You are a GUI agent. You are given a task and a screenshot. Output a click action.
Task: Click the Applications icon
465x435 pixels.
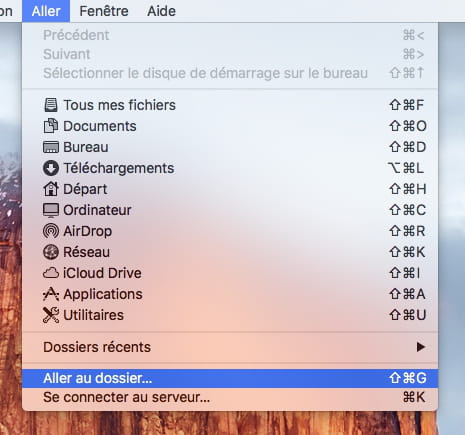[51, 294]
